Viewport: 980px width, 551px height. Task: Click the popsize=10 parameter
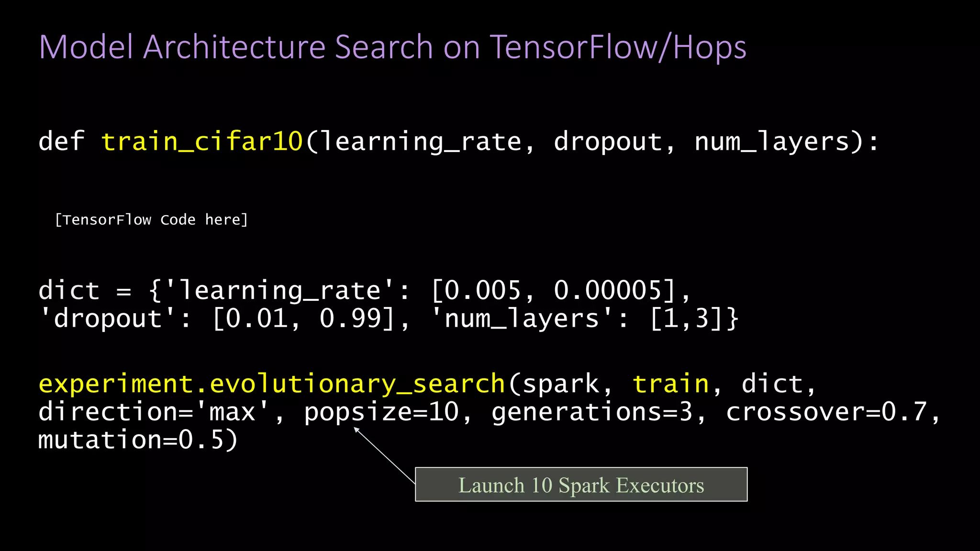point(381,413)
